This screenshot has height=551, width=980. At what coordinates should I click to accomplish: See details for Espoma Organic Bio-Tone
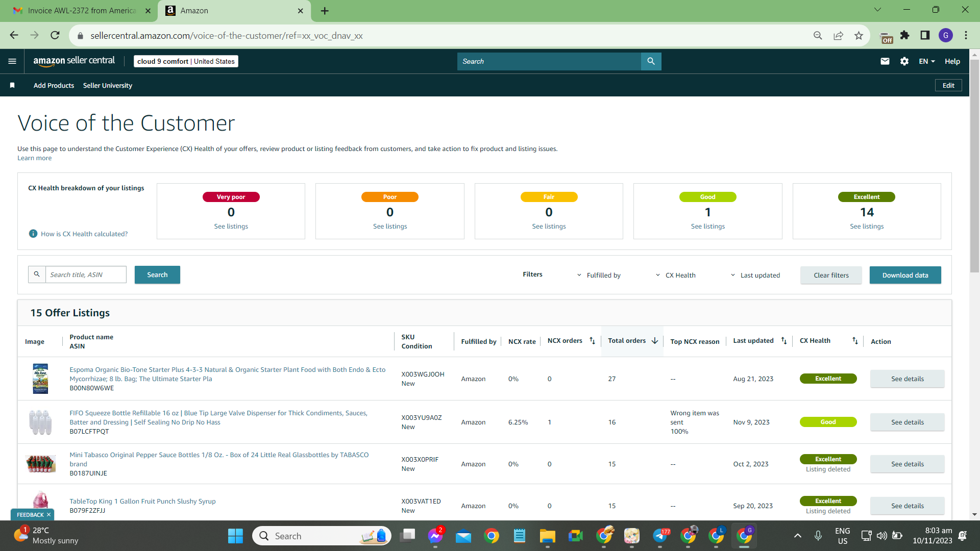907,379
